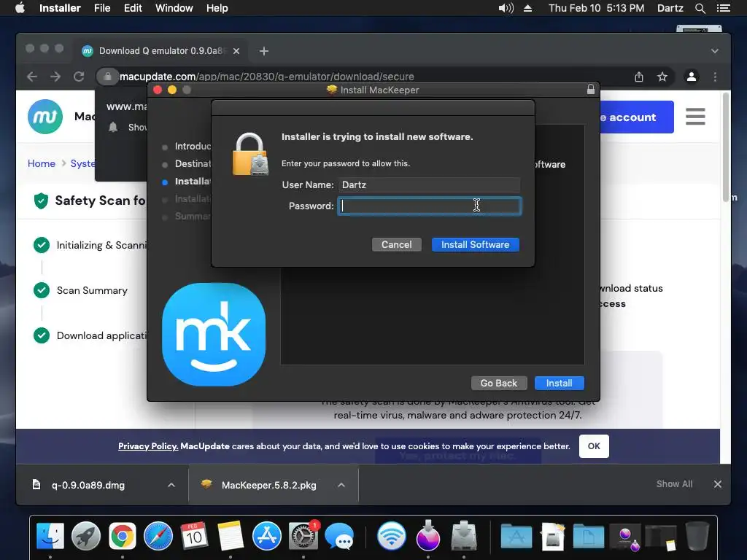This screenshot has height=560, width=747.
Task: Click the Home breadcrumb link
Action: pos(42,163)
